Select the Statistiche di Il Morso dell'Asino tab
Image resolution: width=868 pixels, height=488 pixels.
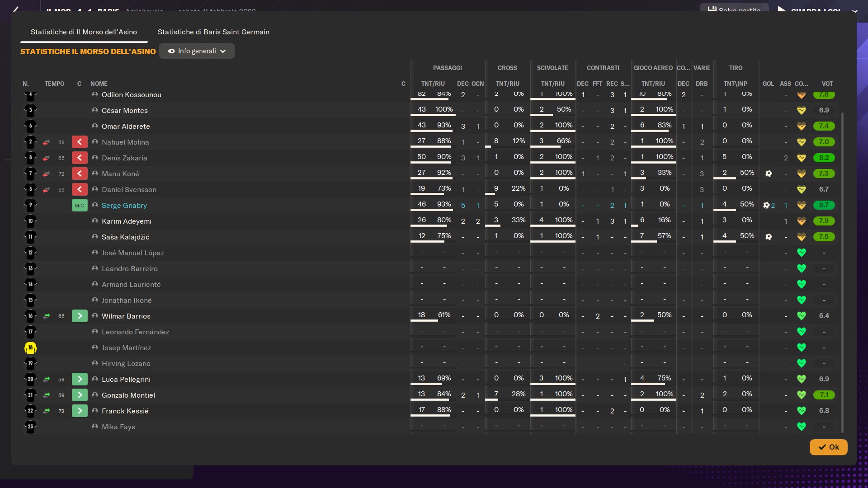pyautogui.click(x=84, y=32)
